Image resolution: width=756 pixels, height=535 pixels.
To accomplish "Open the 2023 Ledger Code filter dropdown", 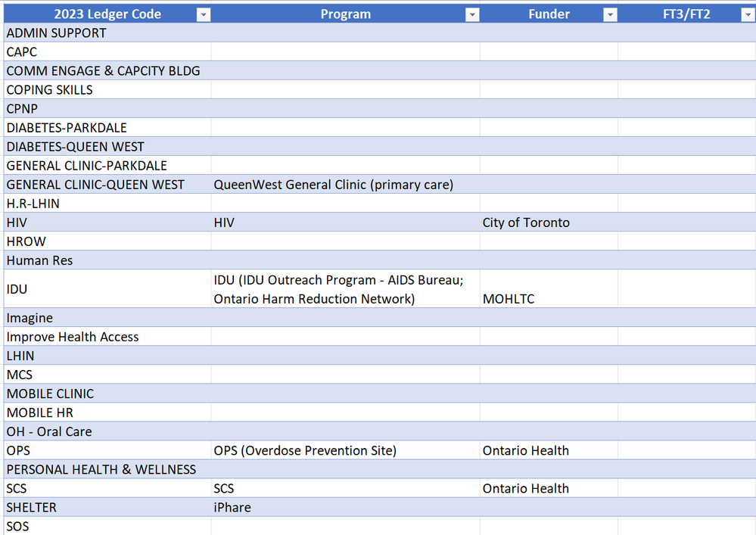I will pos(204,15).
